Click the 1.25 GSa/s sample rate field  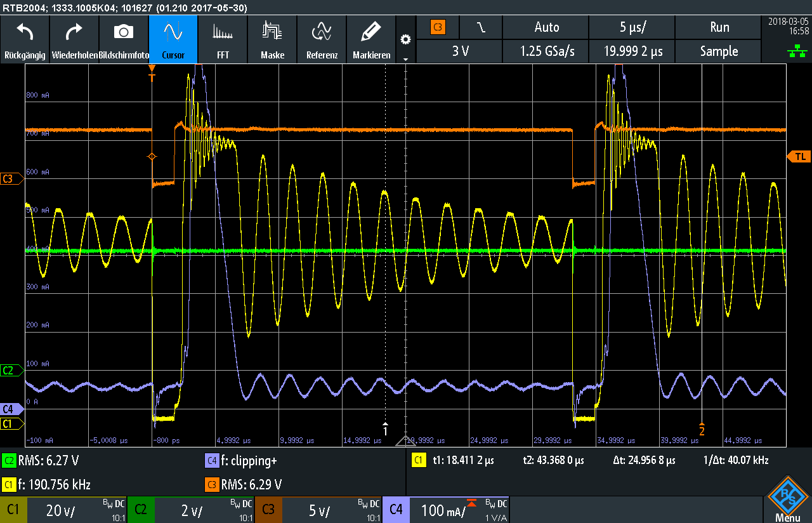546,51
